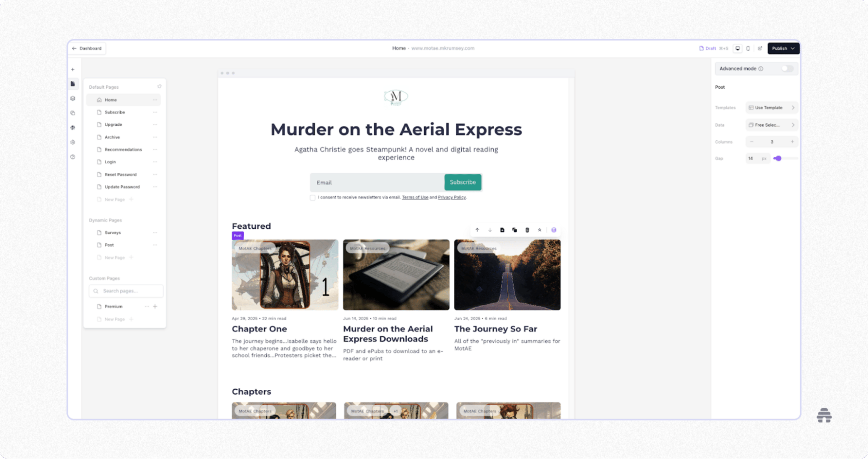The width and height of the screenshot is (868, 459).
Task: Pin Default Pages with the star toggle
Action: pyautogui.click(x=159, y=86)
